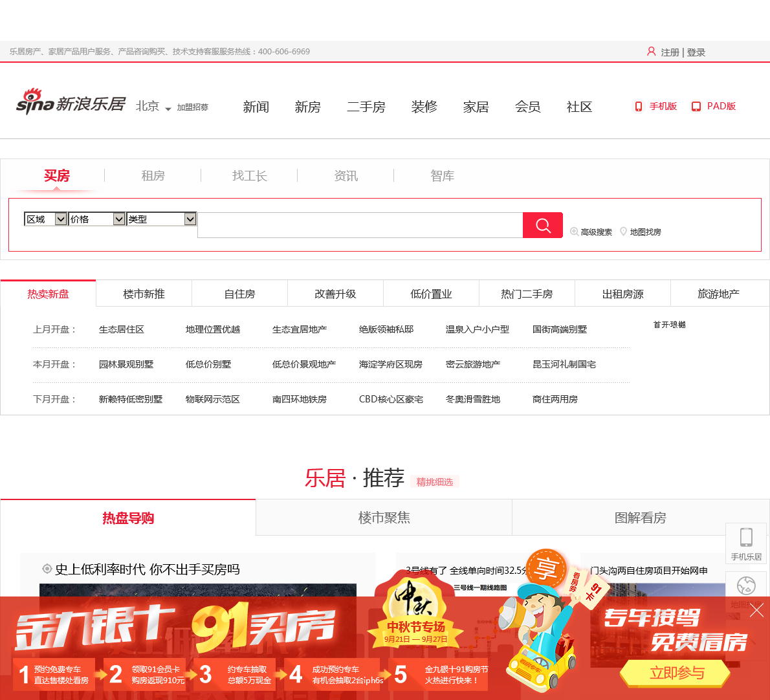770x700 pixels.
Task: Switch to the 楼市聚焦 tab
Action: click(384, 518)
